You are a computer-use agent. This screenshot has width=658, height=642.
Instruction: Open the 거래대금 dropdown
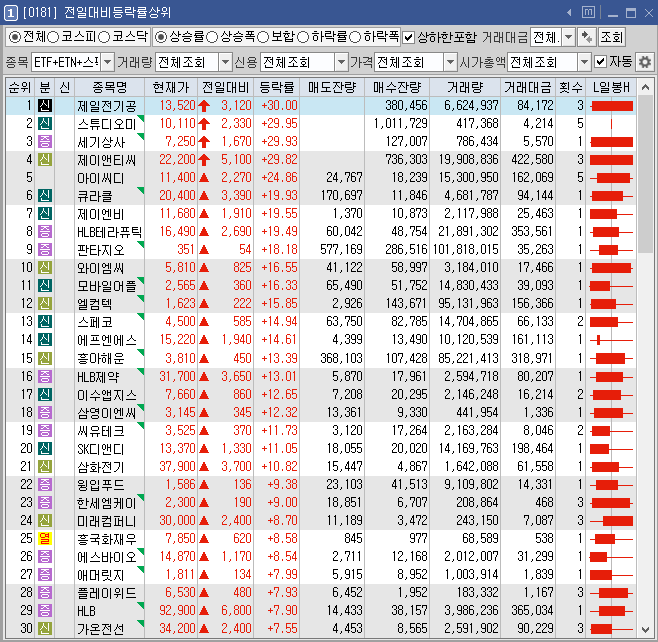(568, 37)
